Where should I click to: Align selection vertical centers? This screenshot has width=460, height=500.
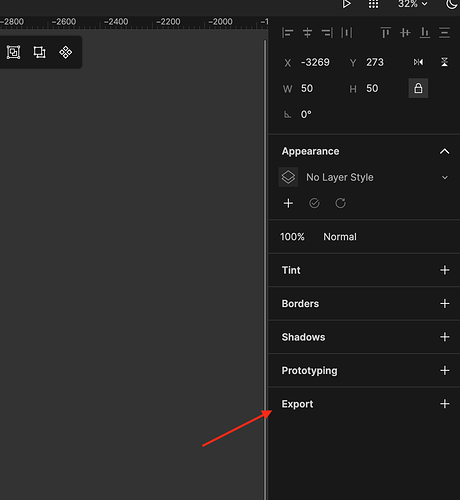(405, 33)
